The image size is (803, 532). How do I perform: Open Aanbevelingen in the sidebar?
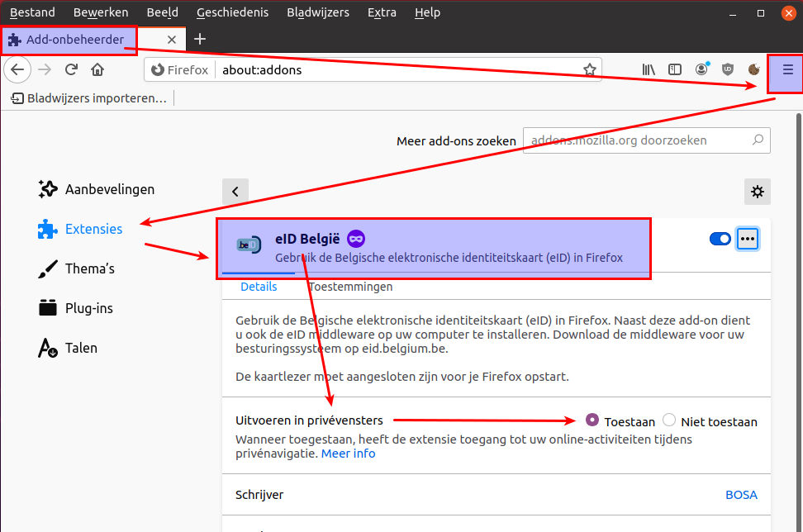point(97,189)
